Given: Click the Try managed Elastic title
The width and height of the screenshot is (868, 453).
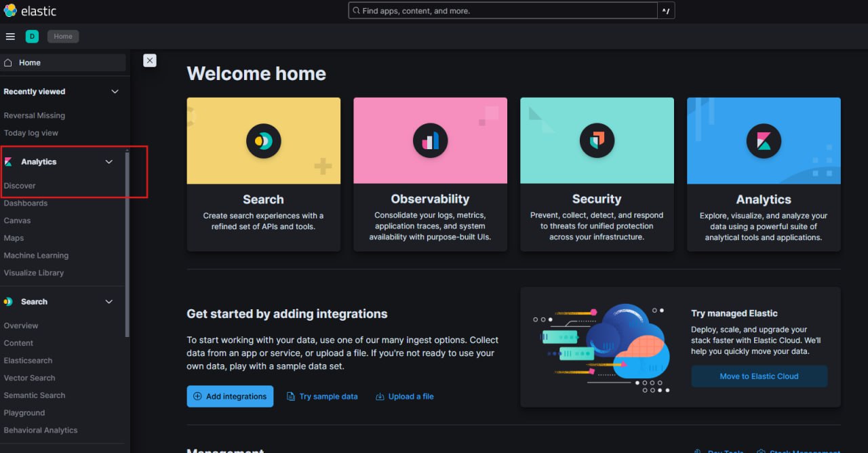Looking at the screenshot, I should (734, 313).
